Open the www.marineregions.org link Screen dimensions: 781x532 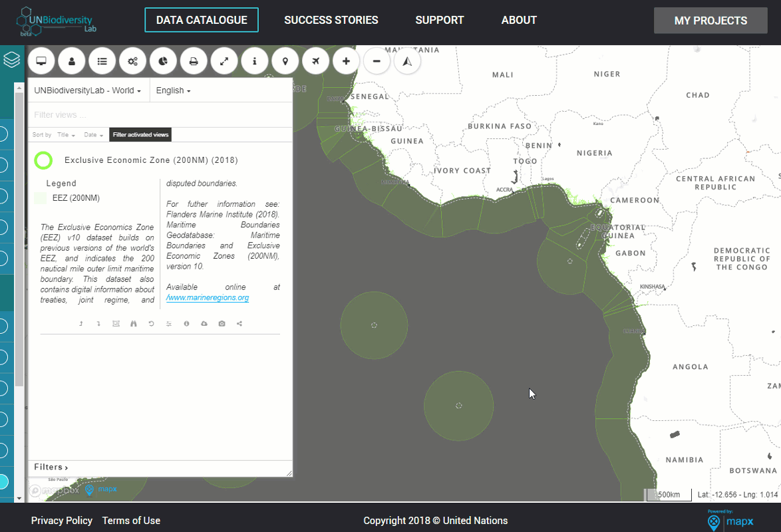coord(208,298)
